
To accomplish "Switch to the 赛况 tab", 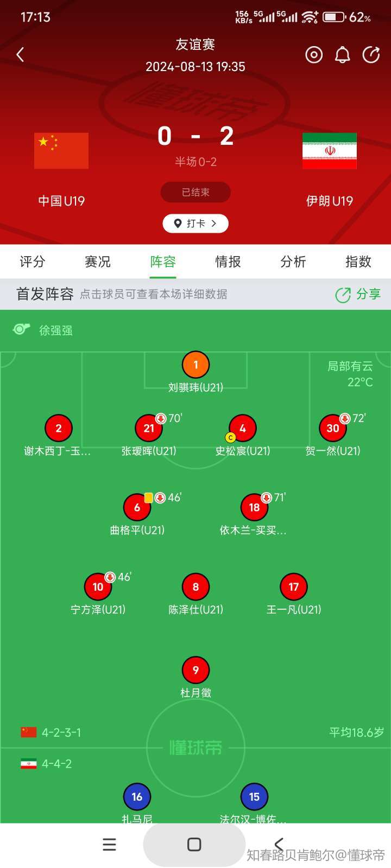I will click(x=98, y=262).
